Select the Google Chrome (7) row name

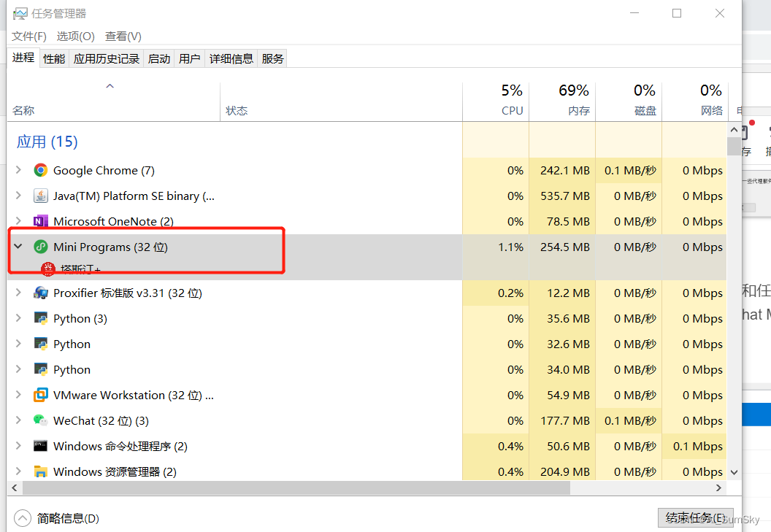[104, 170]
